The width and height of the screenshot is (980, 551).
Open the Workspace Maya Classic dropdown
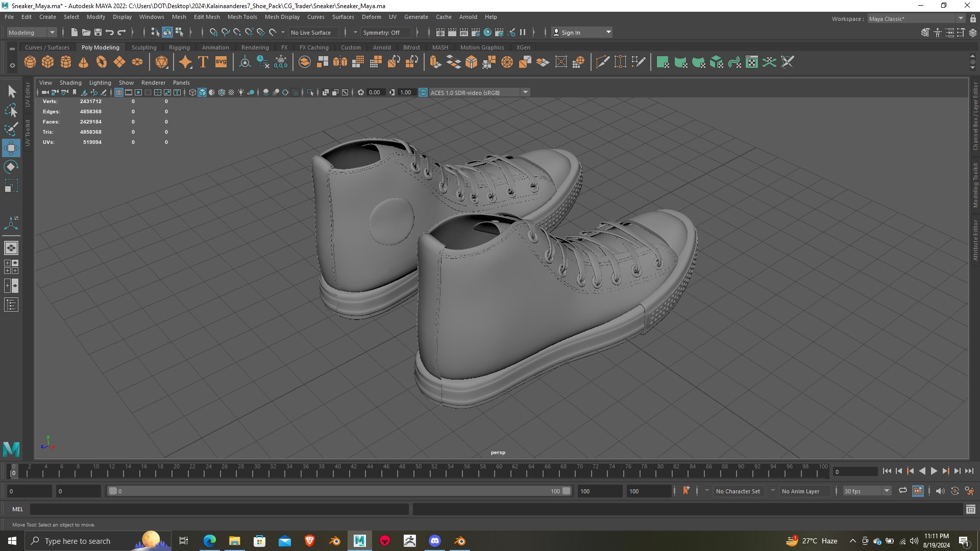click(916, 18)
